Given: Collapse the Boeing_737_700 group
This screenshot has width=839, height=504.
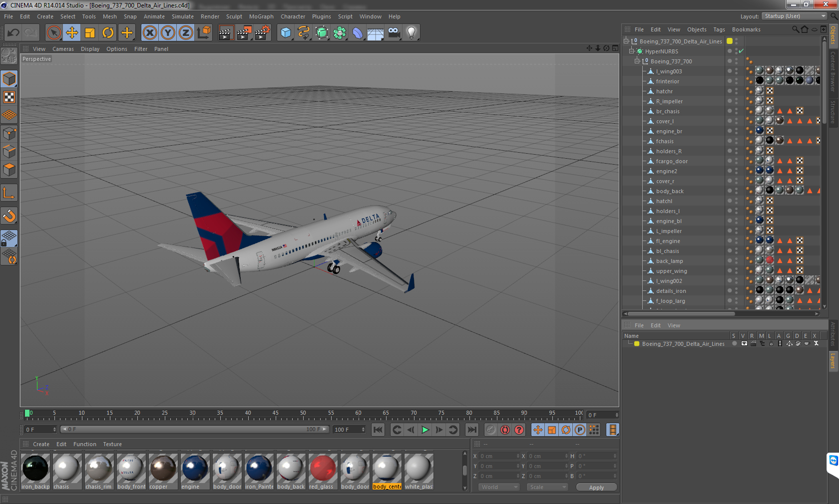Looking at the screenshot, I should [x=637, y=61].
